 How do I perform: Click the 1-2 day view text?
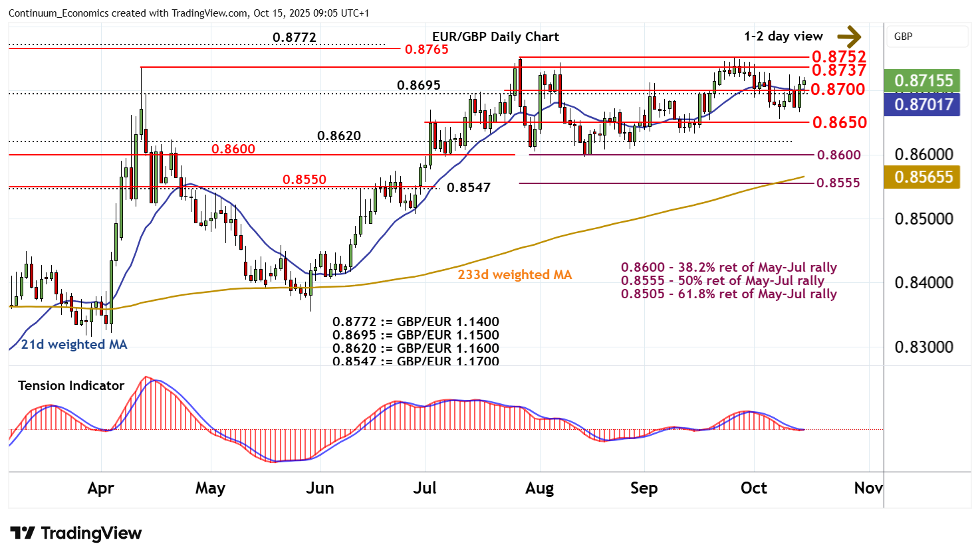coord(783,37)
